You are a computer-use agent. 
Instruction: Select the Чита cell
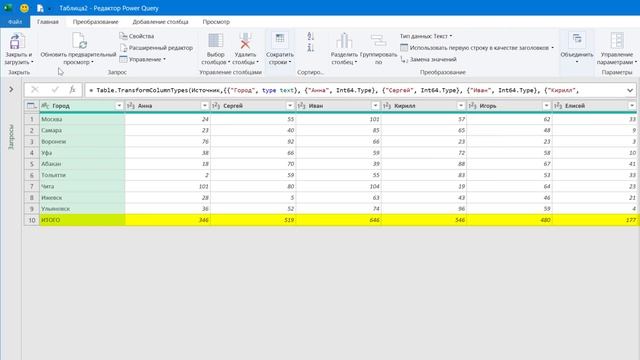point(82,186)
